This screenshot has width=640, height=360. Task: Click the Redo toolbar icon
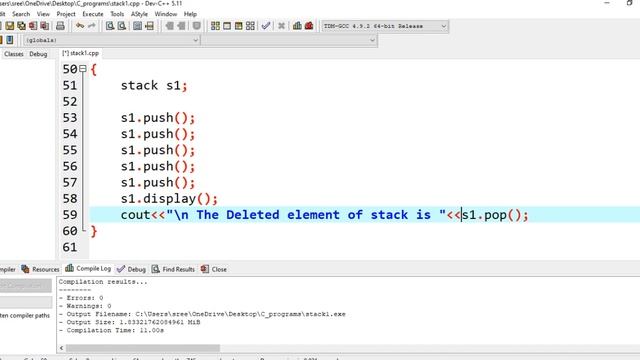tap(91, 26)
